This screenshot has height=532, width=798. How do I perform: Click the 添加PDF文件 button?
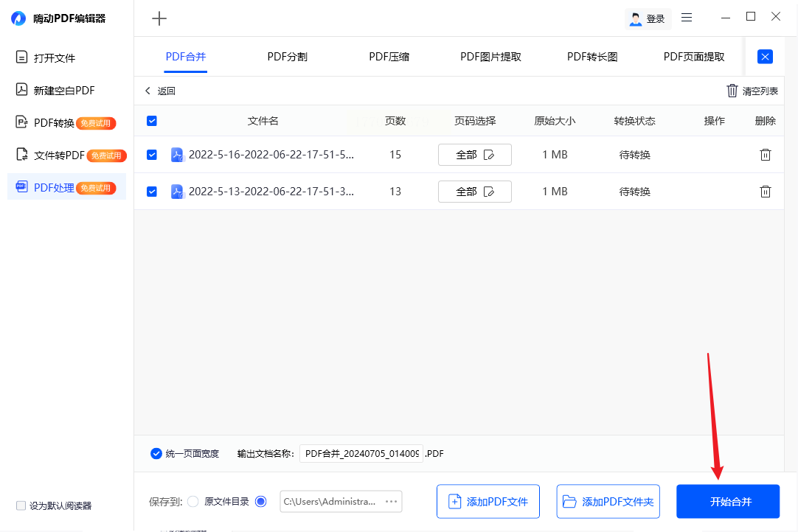point(488,502)
